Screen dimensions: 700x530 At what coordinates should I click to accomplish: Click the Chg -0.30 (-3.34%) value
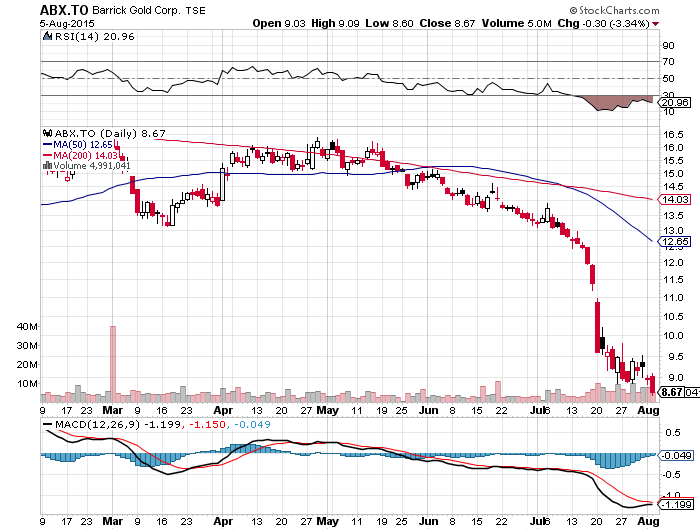[x=603, y=23]
